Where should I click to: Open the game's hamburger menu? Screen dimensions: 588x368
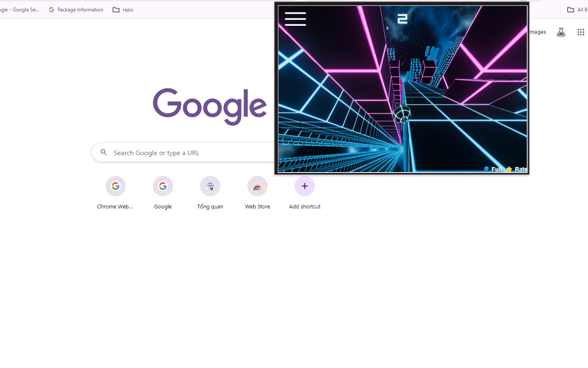coord(295,19)
